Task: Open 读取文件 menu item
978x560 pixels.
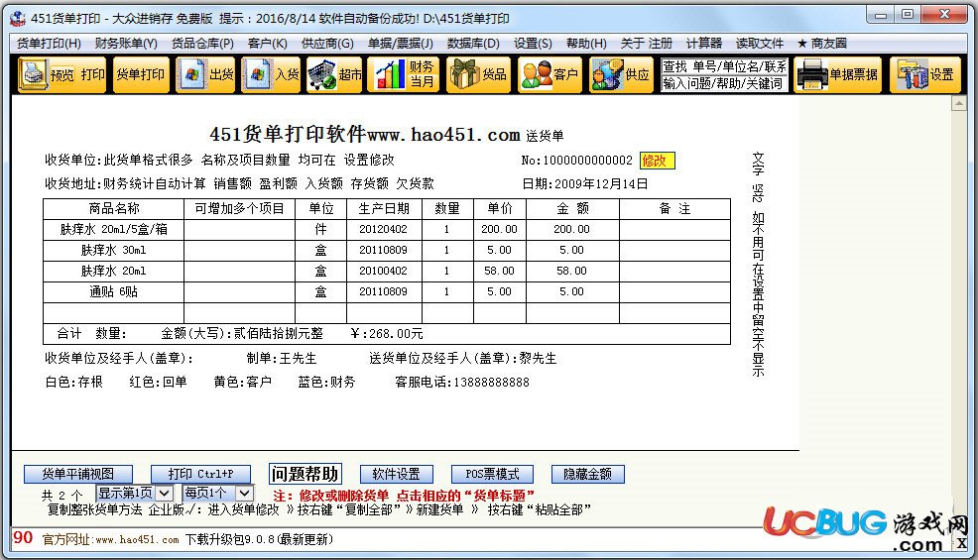Action: point(759,43)
